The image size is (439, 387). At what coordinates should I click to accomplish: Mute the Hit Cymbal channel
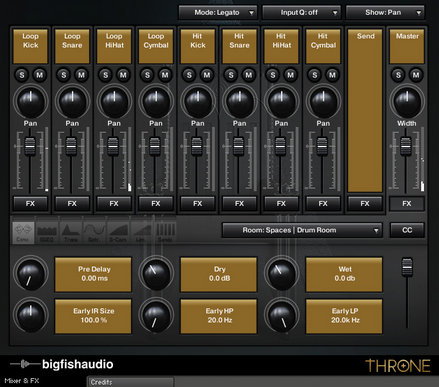coord(332,75)
